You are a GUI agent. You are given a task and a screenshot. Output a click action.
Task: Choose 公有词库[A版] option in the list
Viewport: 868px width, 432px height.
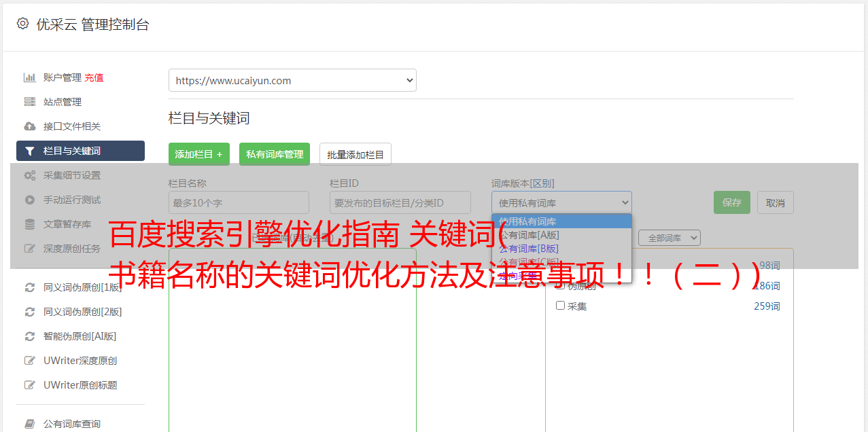(x=561, y=235)
